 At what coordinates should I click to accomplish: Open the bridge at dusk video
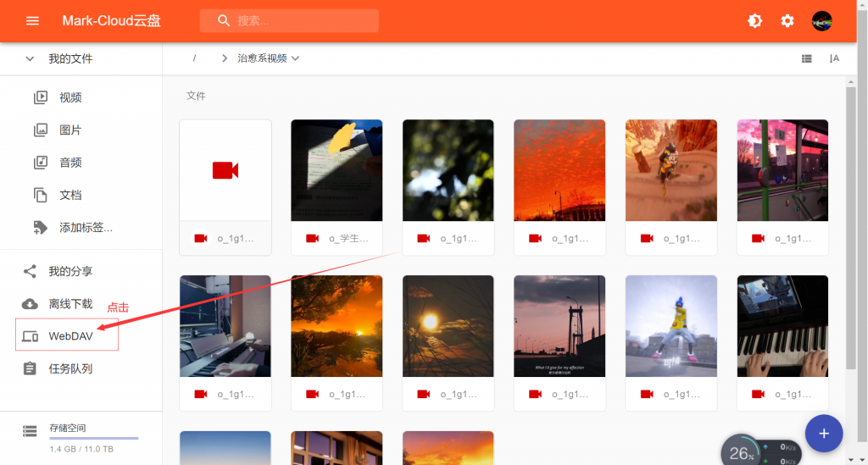point(559,326)
